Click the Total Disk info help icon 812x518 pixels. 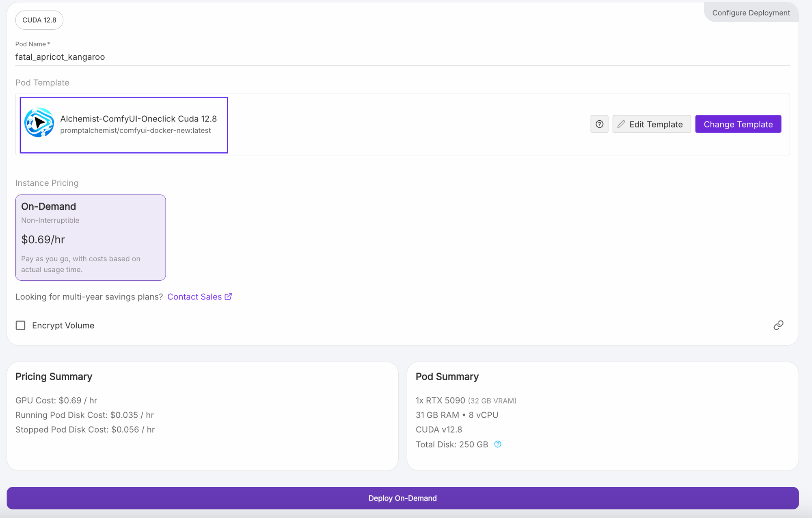(498, 444)
